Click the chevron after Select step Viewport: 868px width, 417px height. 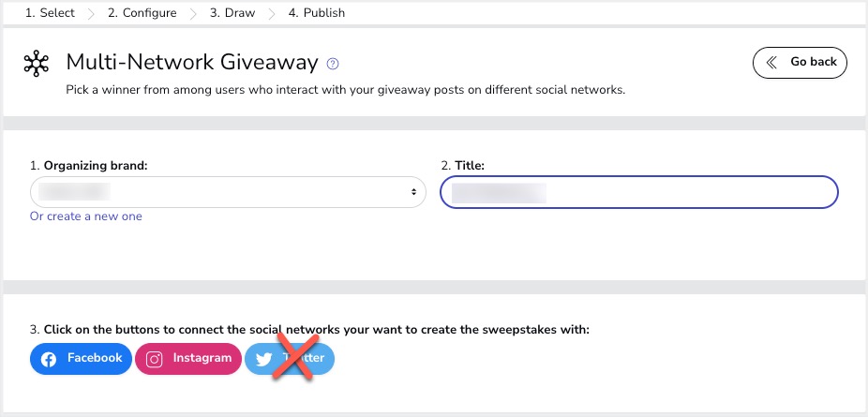click(x=91, y=14)
